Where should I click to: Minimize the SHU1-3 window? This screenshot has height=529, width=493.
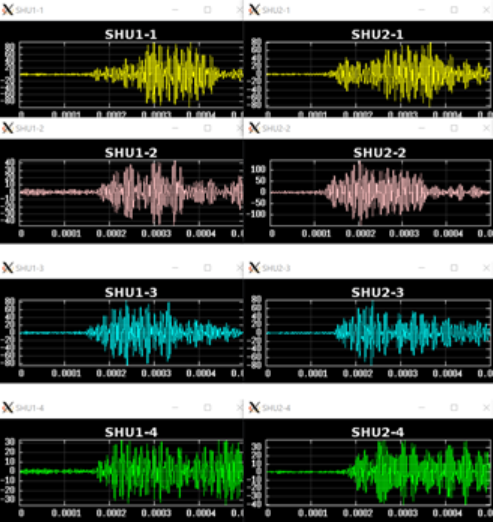[x=175, y=268]
